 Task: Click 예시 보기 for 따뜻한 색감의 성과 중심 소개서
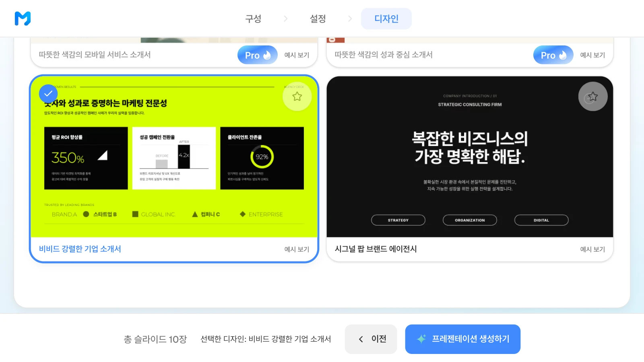[x=592, y=55]
